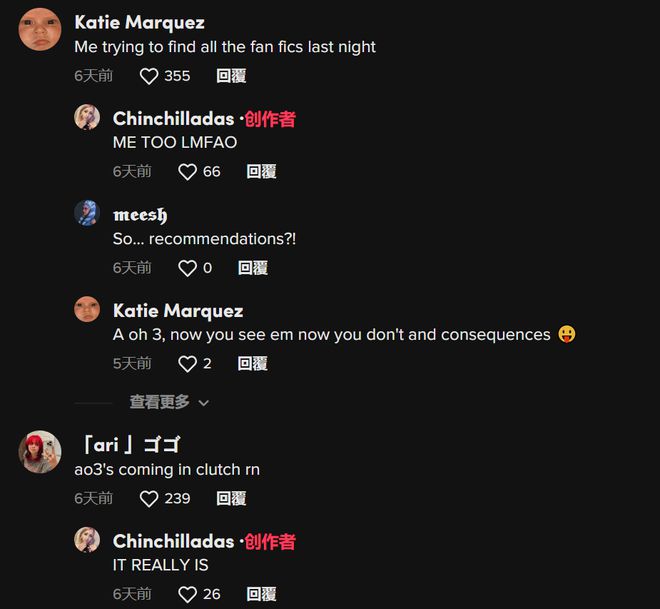Like Katie Marquez's fan fics comment
Viewport: 660px width, 609px height.
tap(149, 77)
